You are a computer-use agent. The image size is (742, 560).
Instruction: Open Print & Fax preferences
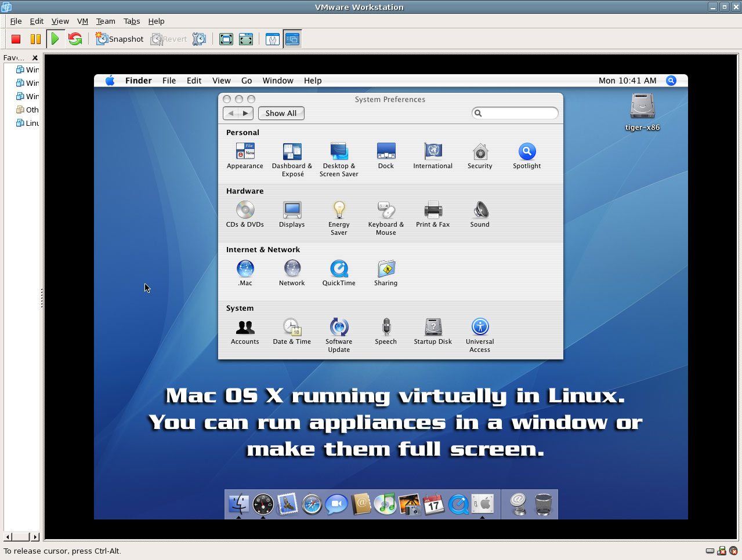(x=433, y=214)
